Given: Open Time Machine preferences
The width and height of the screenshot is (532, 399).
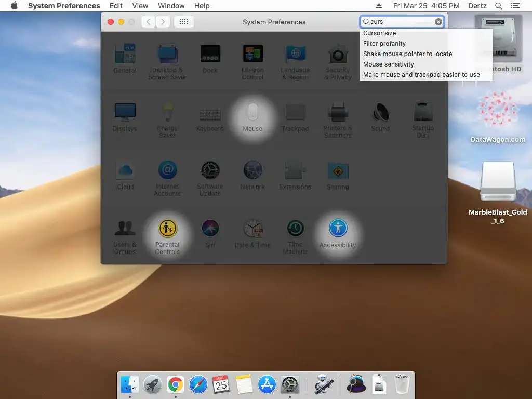Looking at the screenshot, I should tap(295, 237).
